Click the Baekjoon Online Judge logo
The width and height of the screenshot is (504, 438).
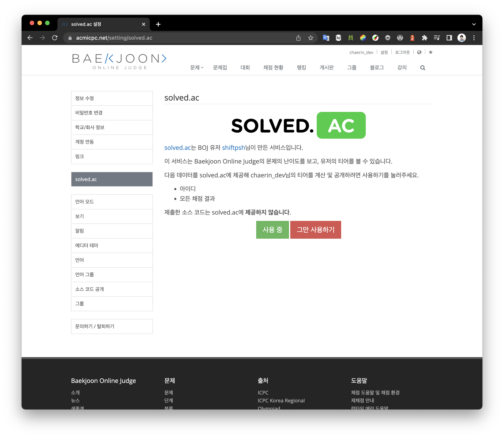pyautogui.click(x=119, y=61)
